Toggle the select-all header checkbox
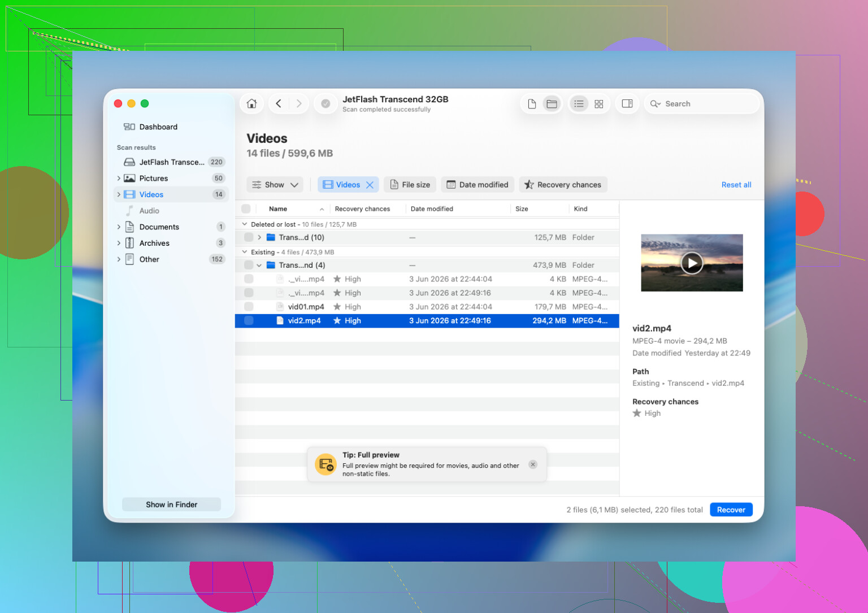Image resolution: width=868 pixels, height=613 pixels. click(246, 209)
